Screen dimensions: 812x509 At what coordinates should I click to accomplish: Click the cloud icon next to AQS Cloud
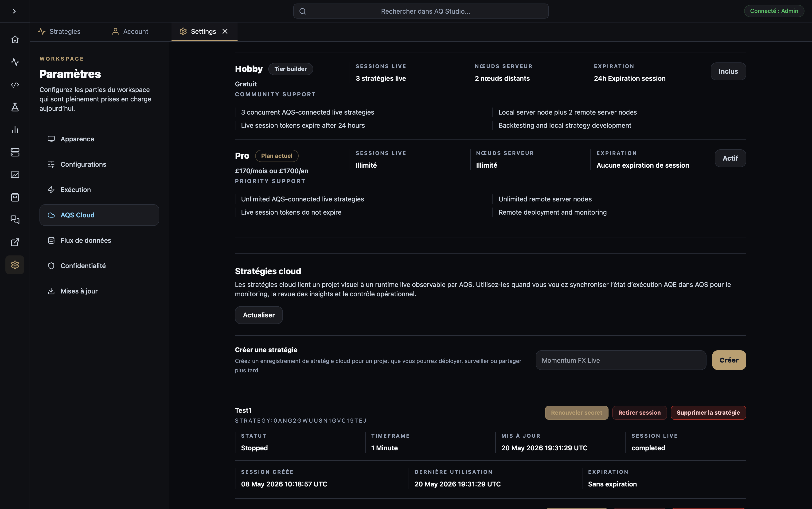click(51, 215)
